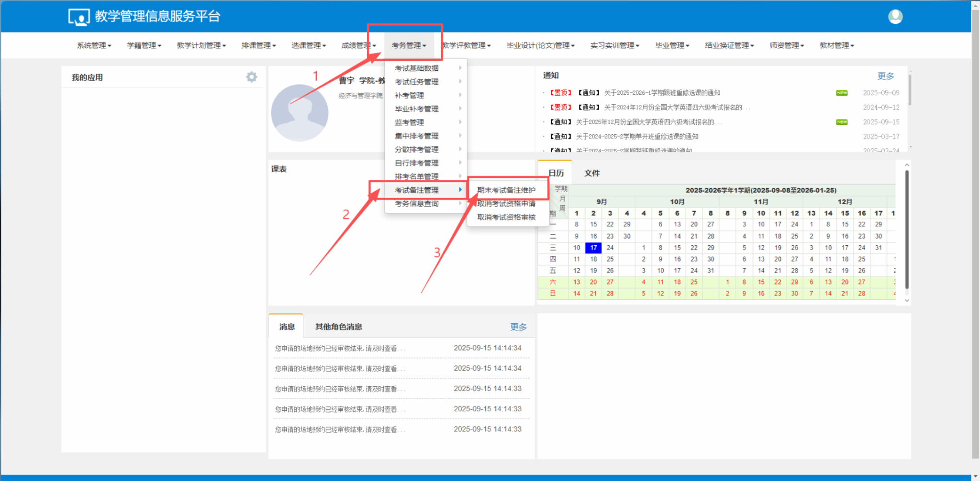Screen dimensions: 980x481
Task: Open the 系统管理 dropdown menu
Action: 94,45
